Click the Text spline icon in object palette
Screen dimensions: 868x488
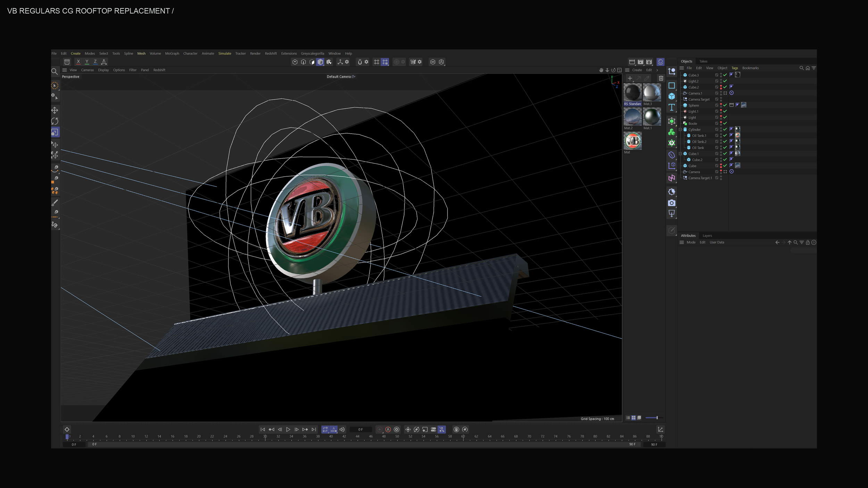[671, 107]
